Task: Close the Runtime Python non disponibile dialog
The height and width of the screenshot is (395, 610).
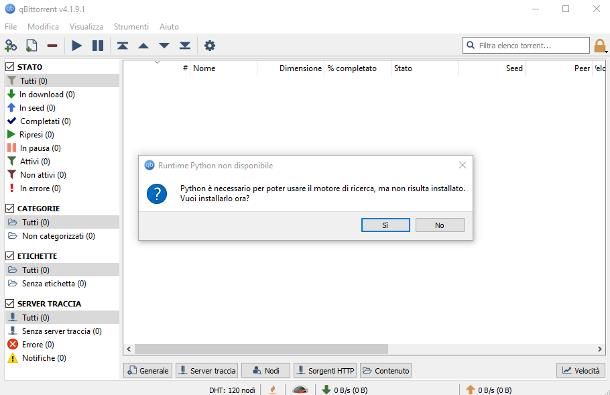Action: point(462,165)
